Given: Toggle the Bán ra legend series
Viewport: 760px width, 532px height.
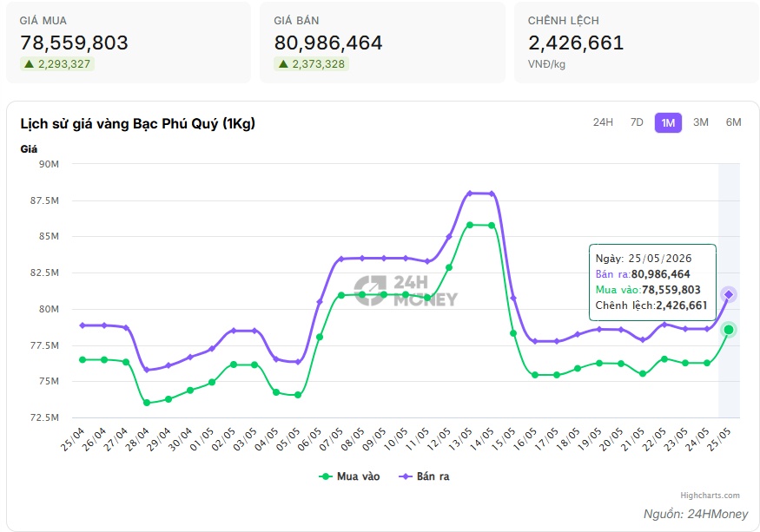Looking at the screenshot, I should point(424,476).
